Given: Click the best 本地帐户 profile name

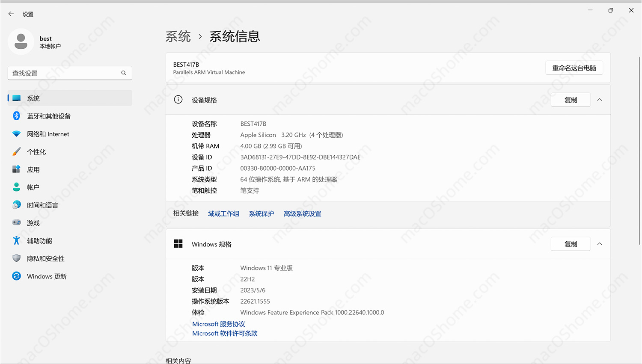Looking at the screenshot, I should (50, 42).
